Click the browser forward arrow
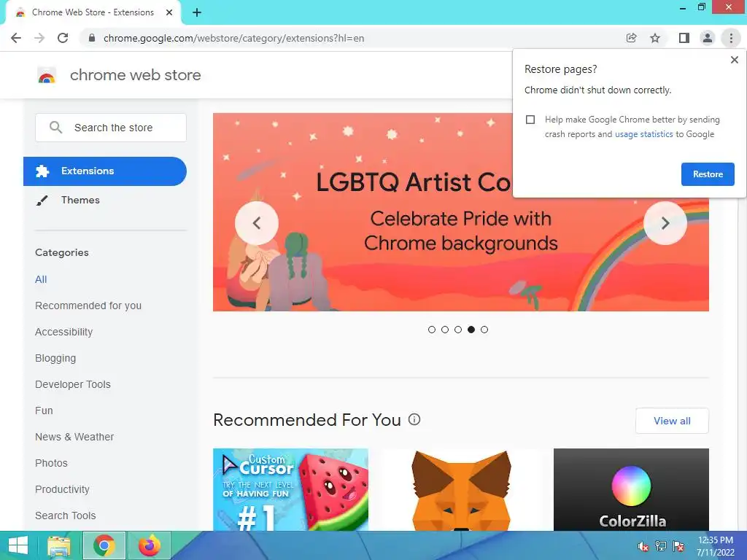Screen dimensions: 747x560 [39, 38]
